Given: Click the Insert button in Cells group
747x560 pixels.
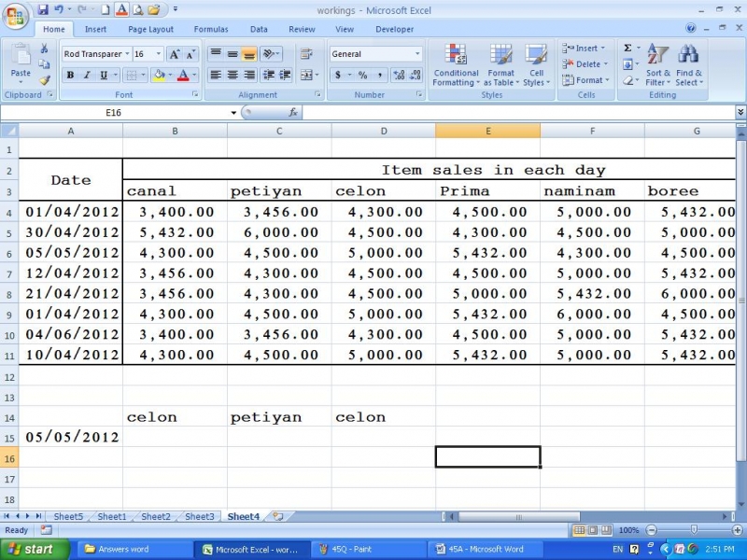Looking at the screenshot, I should pyautogui.click(x=584, y=48).
